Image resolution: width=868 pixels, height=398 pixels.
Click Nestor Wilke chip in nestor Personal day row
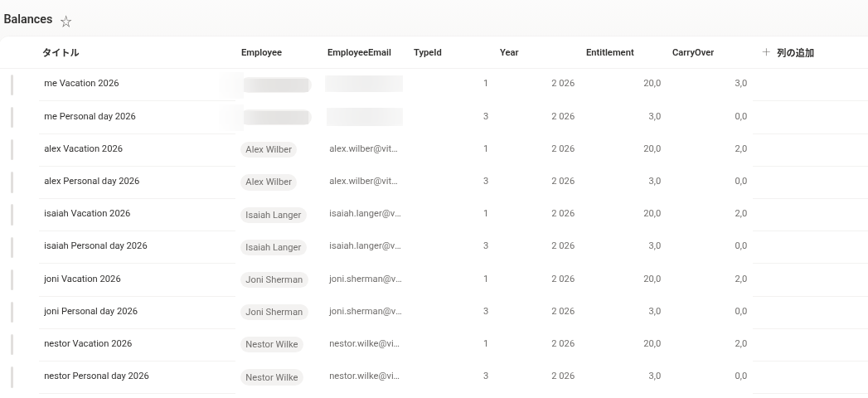click(x=271, y=377)
